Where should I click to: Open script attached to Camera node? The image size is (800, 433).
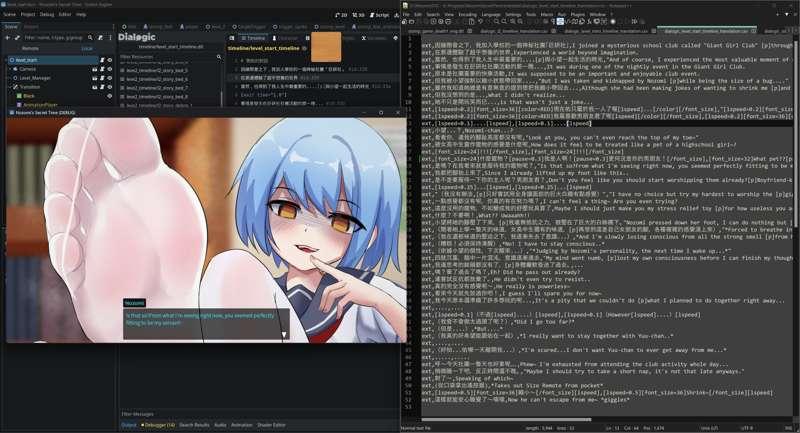tap(102, 69)
